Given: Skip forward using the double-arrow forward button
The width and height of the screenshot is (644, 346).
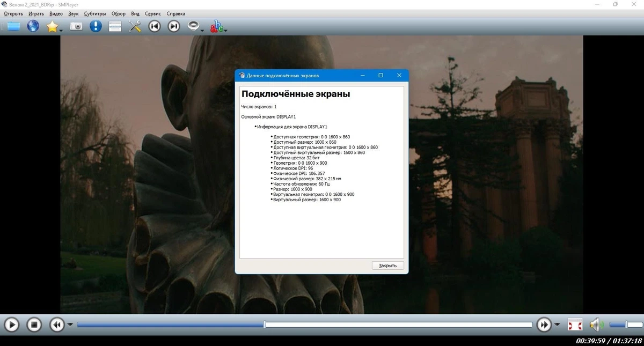Looking at the screenshot, I should [x=544, y=325].
